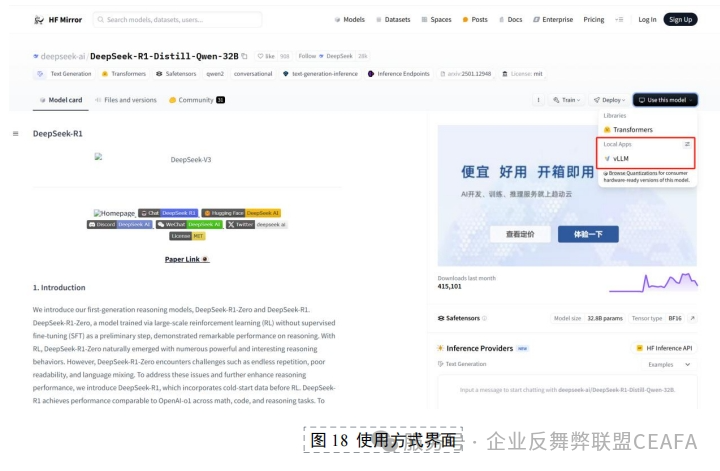This screenshot has height=471, width=720.
Task: Expand the Train dropdown
Action: pyautogui.click(x=567, y=100)
